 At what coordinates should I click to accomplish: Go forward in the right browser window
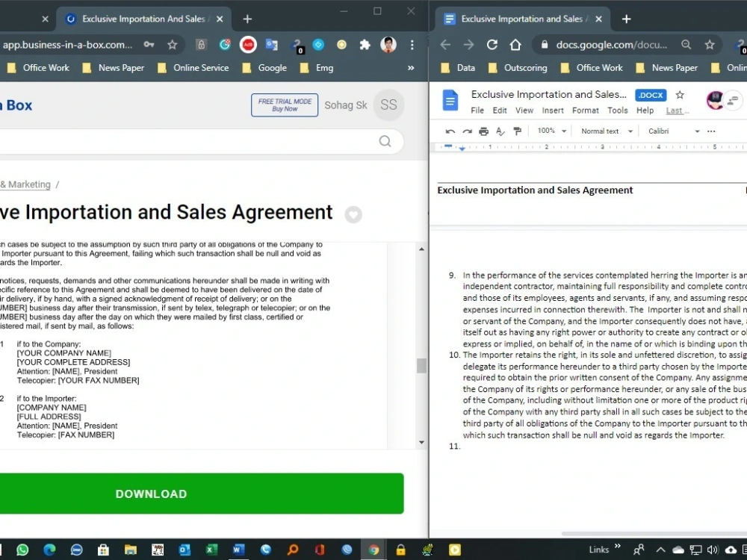pyautogui.click(x=469, y=45)
